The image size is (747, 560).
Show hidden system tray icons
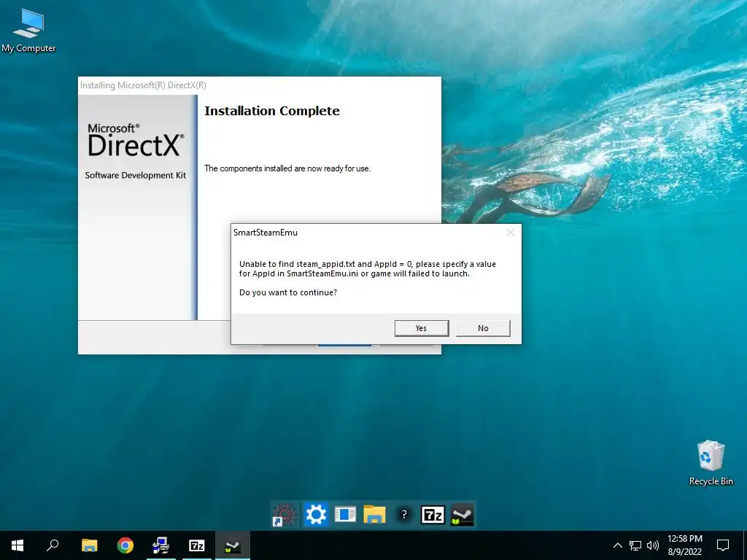pos(617,545)
